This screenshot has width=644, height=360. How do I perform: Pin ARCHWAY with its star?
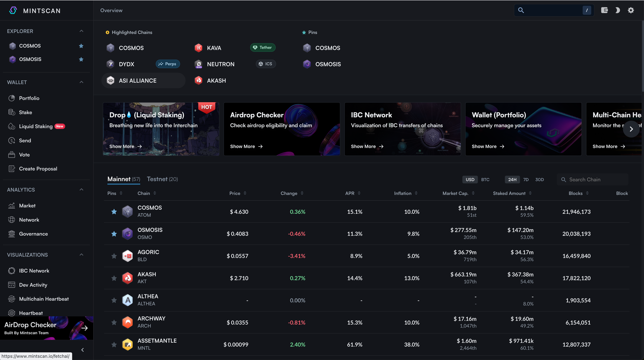coord(114,323)
